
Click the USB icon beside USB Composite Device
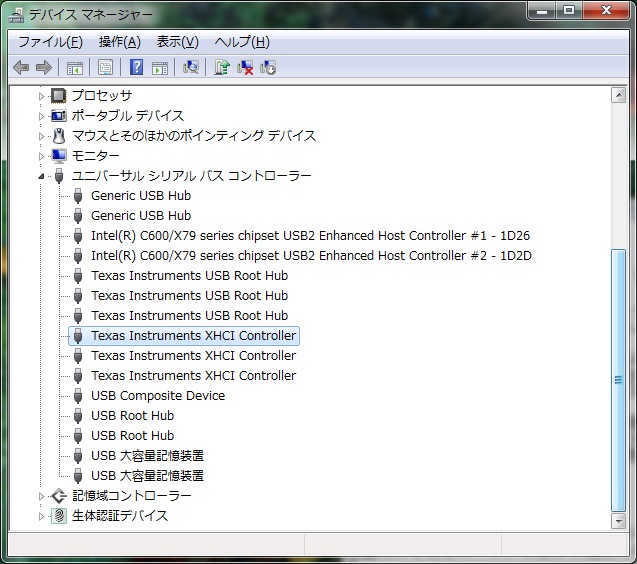coord(78,396)
